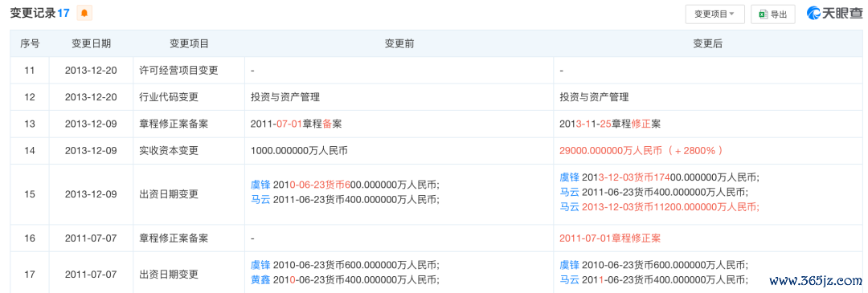Click 2013-12-20 date in row 12
This screenshot has height=293, width=868.
click(91, 97)
